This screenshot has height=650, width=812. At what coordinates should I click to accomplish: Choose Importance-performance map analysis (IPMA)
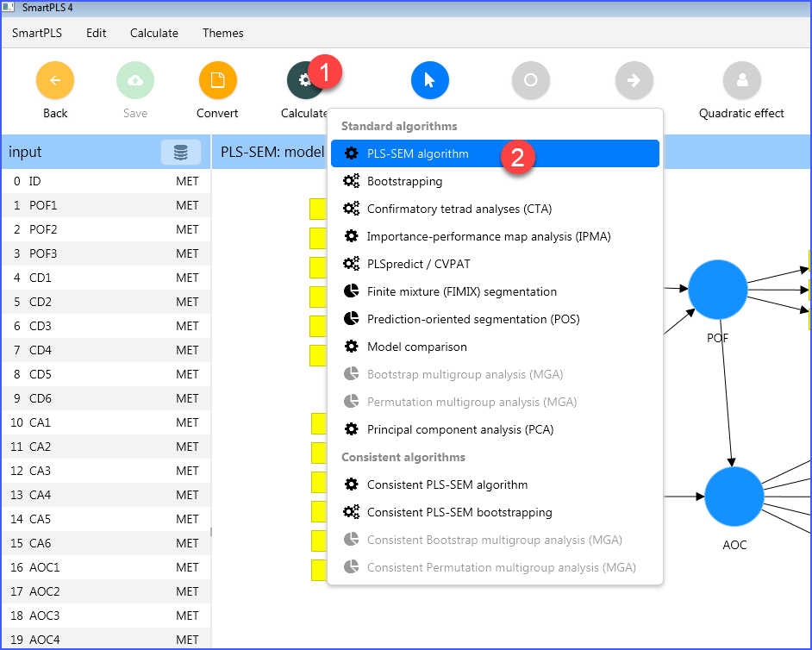(x=489, y=236)
